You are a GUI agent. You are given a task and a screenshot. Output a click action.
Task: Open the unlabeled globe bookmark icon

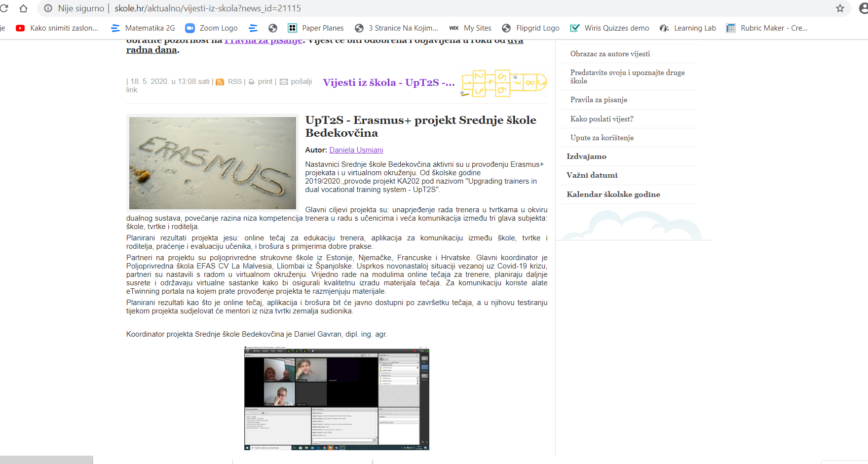[273, 28]
